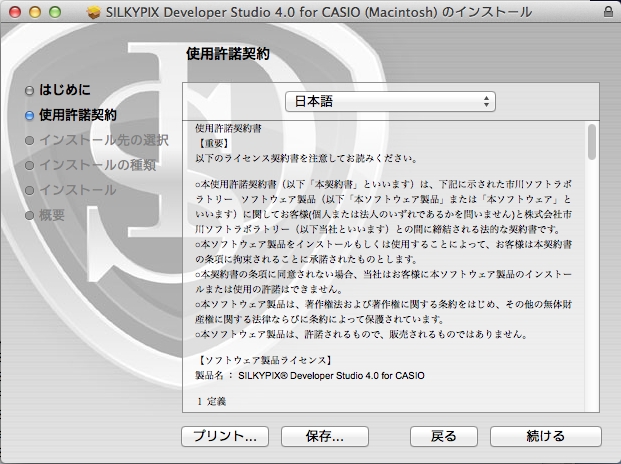Image resolution: width=621 pixels, height=464 pixels.
Task: Click the 1 定義 section heading
Action: click(x=211, y=401)
